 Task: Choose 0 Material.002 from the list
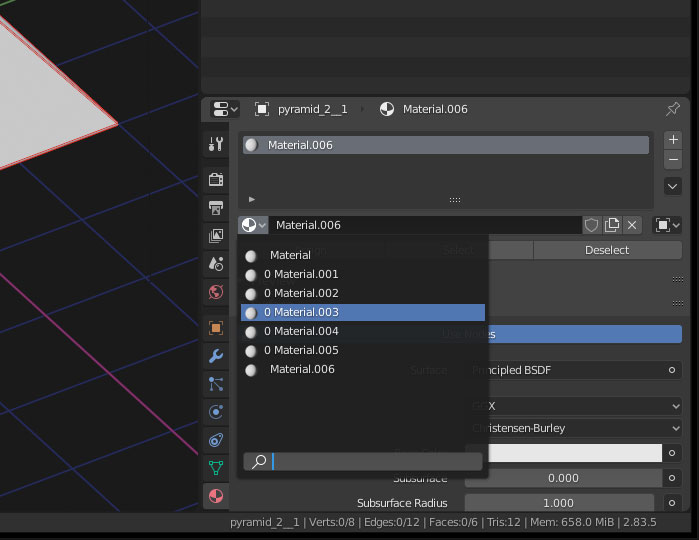[363, 293]
